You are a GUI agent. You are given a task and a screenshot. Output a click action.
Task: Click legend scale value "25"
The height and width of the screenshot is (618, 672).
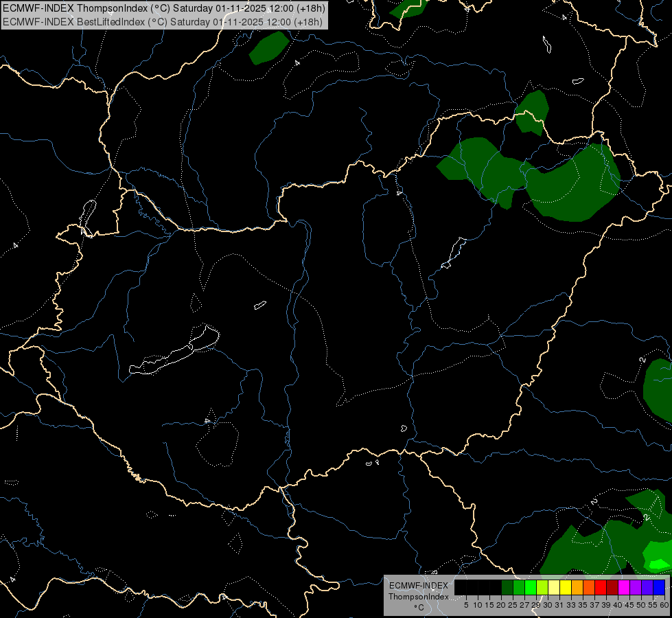tap(513, 605)
